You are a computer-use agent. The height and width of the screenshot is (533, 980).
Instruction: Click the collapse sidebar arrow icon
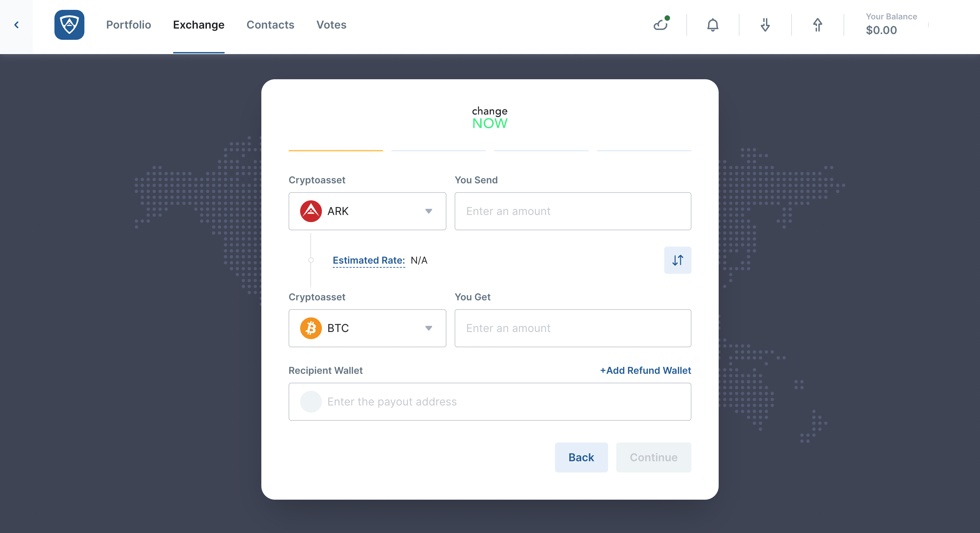[x=17, y=25]
